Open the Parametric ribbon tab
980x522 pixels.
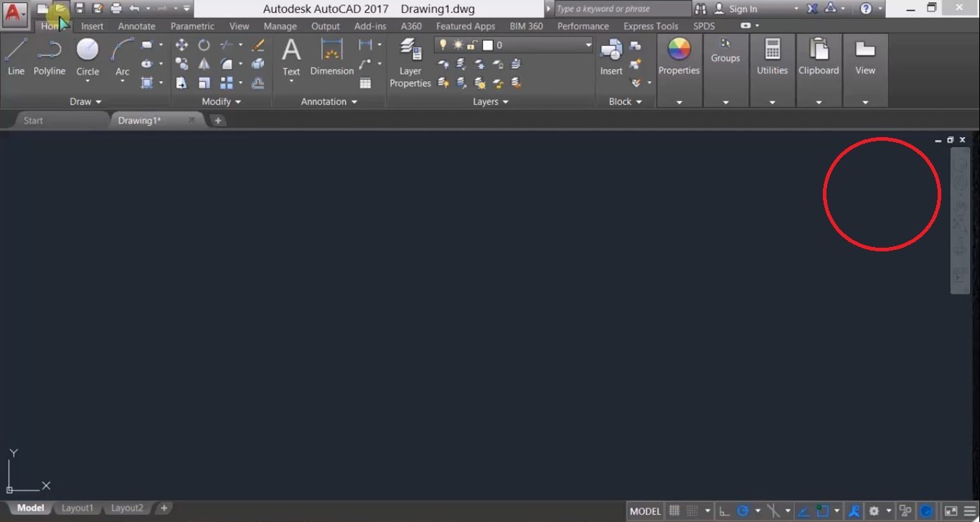192,26
